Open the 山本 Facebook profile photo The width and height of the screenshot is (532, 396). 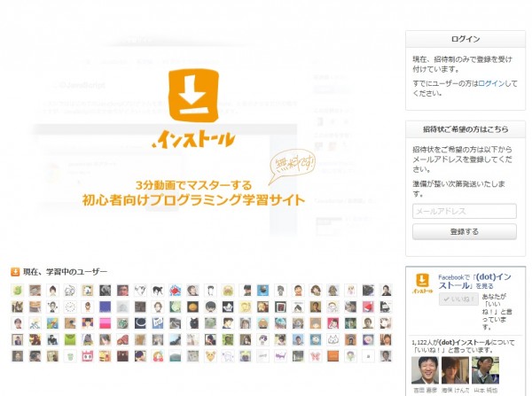[485, 370]
